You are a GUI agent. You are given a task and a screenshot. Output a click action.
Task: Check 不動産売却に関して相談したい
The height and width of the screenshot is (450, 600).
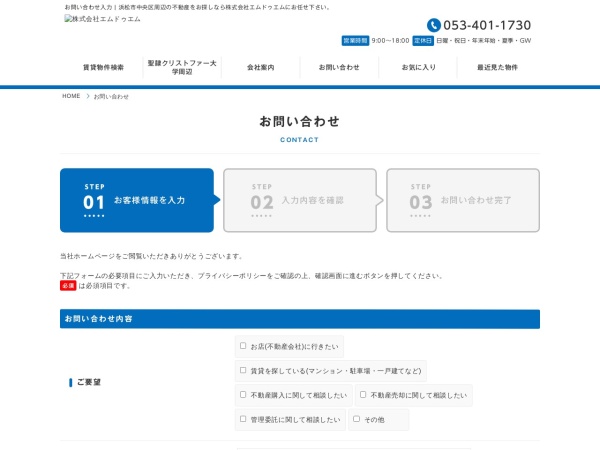click(x=363, y=395)
